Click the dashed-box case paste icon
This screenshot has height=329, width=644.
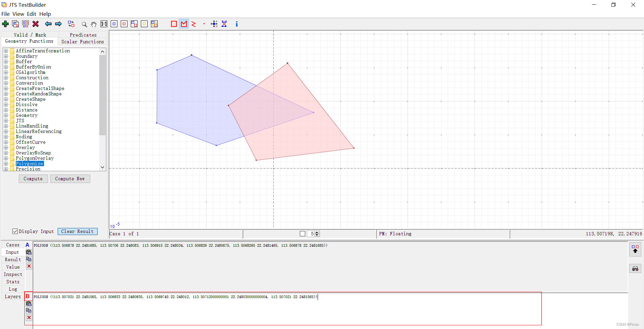click(25, 24)
